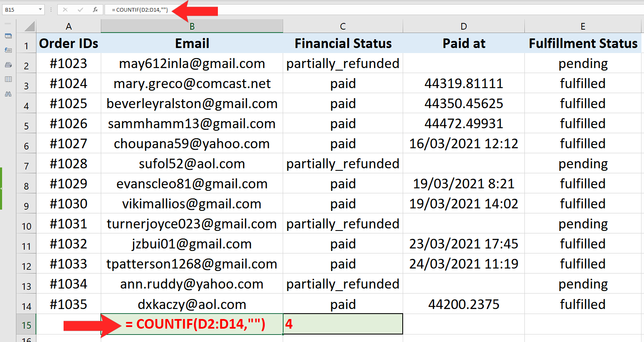Screen dimensions: 644x342
Task: Click the table icon at top of sidebar
Action: [8, 36]
